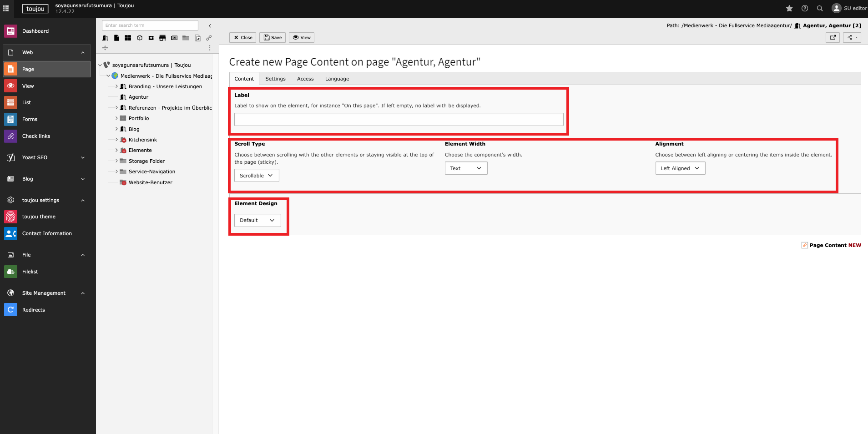This screenshot has width=868, height=434.
Task: Open toujou theme settings
Action: click(x=39, y=217)
